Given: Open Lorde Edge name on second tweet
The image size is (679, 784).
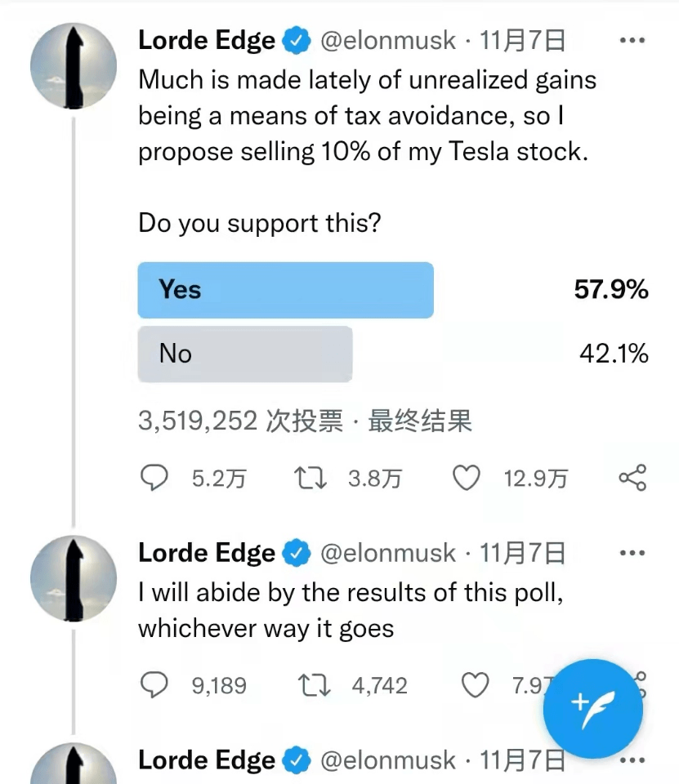Looking at the screenshot, I should pos(207,554).
